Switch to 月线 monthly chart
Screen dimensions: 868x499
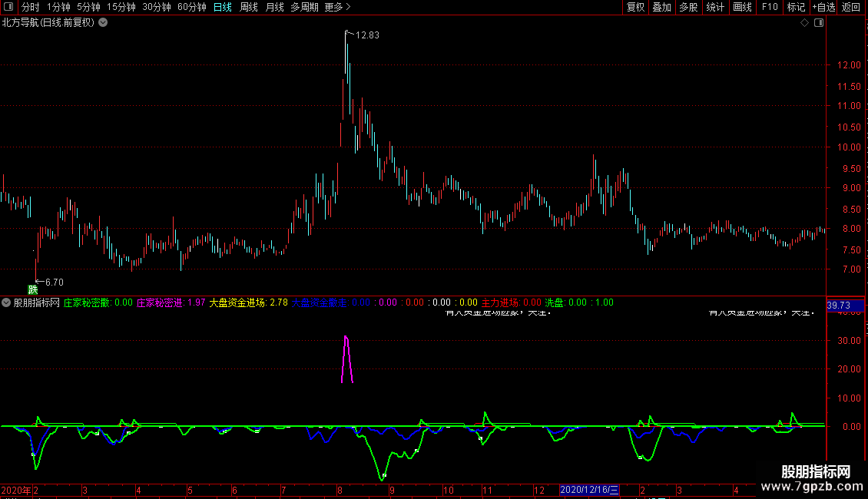[274, 7]
